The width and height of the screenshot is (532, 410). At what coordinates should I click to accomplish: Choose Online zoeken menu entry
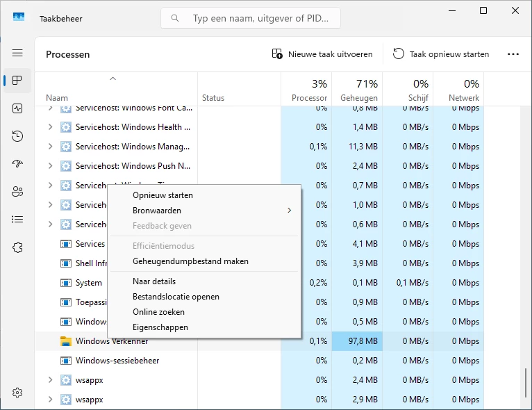[204, 312]
